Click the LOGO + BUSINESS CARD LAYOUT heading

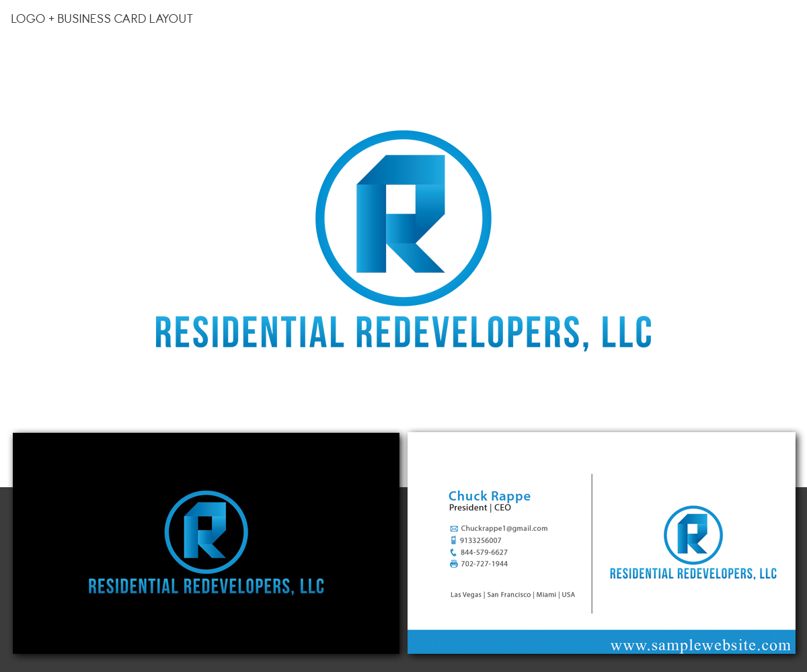tap(102, 18)
